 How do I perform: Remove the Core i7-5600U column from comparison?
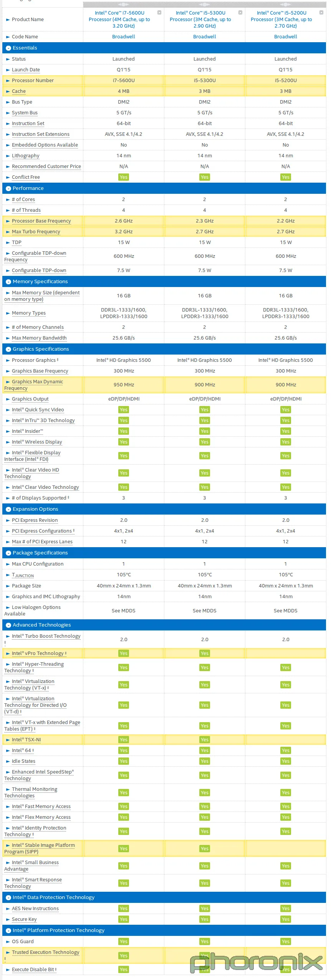pos(159,13)
